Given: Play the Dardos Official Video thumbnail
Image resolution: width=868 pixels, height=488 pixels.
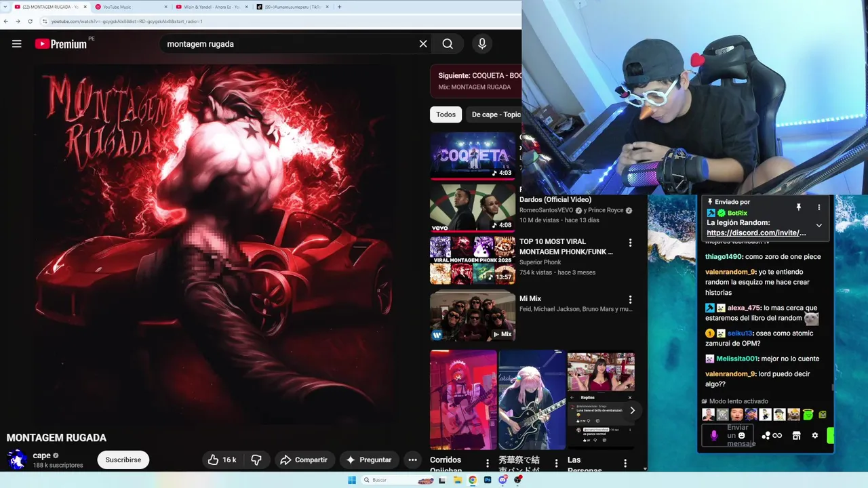Looking at the screenshot, I should [x=473, y=208].
